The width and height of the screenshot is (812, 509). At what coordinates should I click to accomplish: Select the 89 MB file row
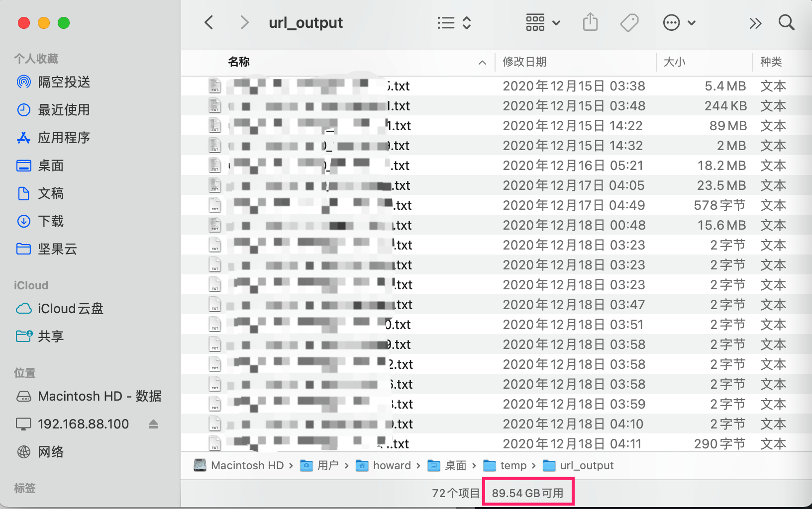pyautogui.click(x=497, y=126)
